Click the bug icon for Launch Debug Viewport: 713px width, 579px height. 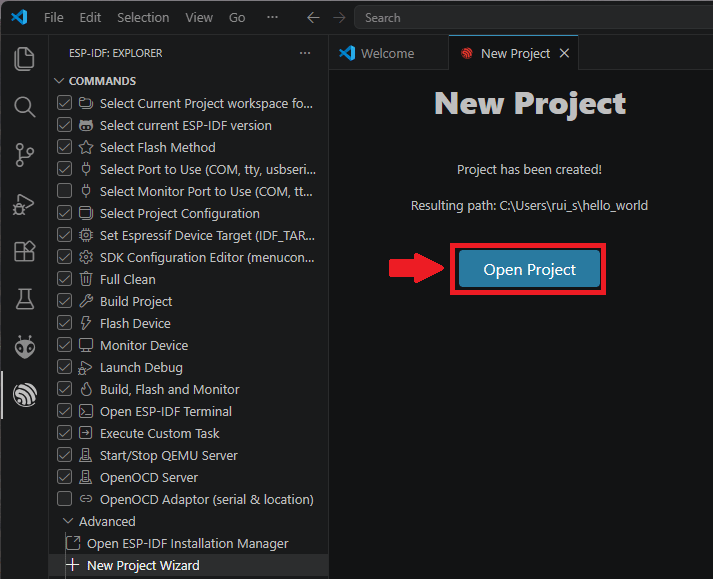click(85, 368)
